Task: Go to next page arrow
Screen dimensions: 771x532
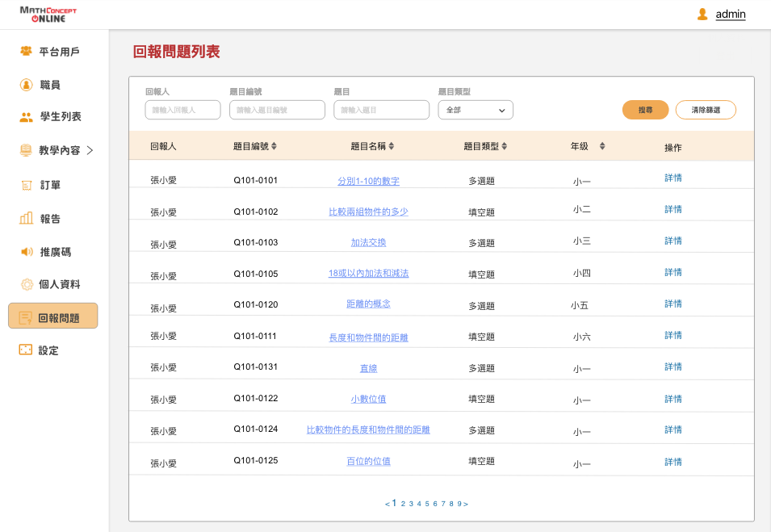Action: tap(466, 504)
